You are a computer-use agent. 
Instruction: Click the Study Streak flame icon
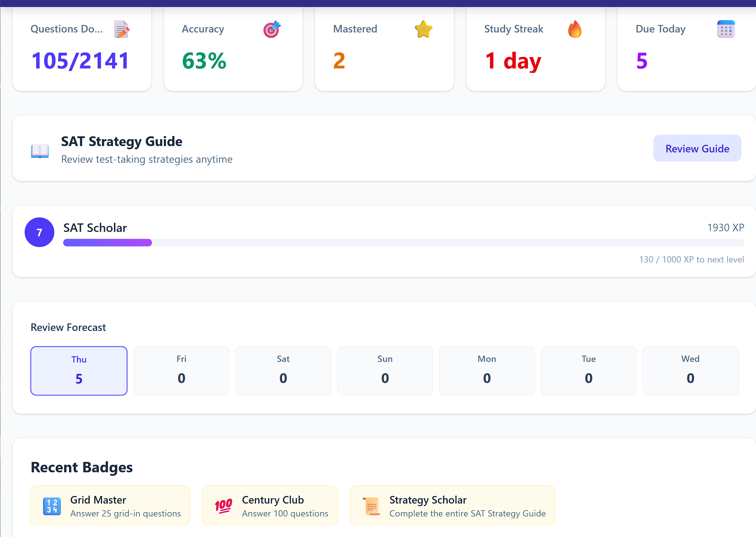pyautogui.click(x=575, y=29)
